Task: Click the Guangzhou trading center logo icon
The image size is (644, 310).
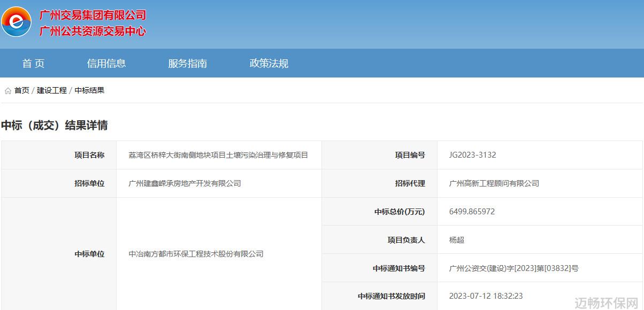Action: [x=17, y=22]
